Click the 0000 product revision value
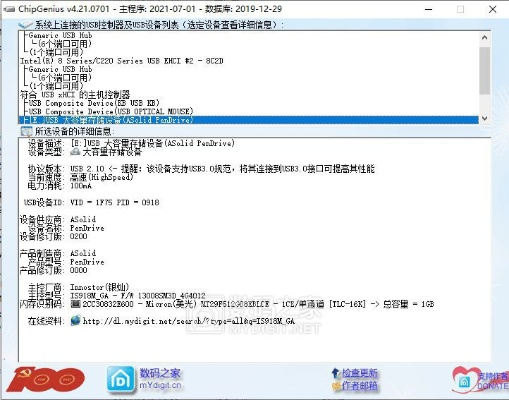The image size is (509, 400). (x=79, y=270)
